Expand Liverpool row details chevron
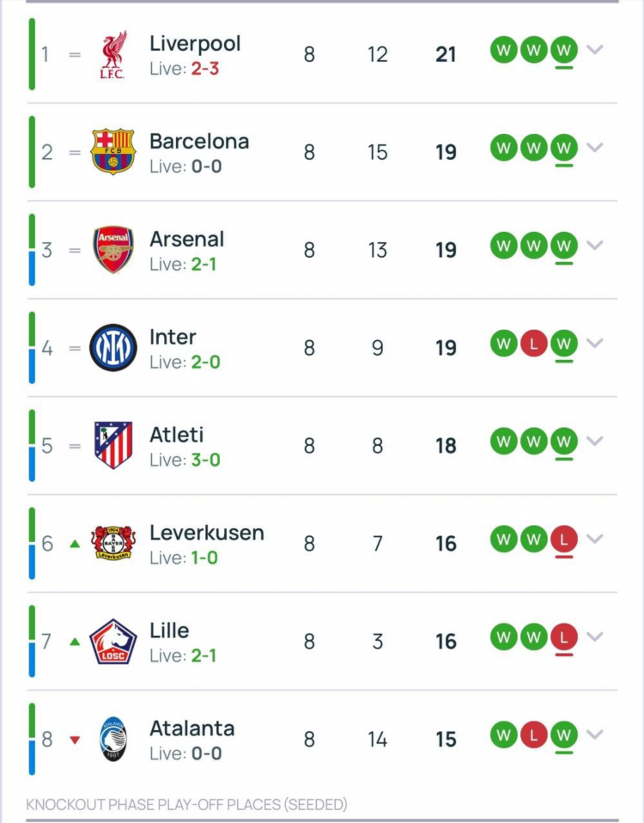The height and width of the screenshot is (823, 644). [595, 49]
